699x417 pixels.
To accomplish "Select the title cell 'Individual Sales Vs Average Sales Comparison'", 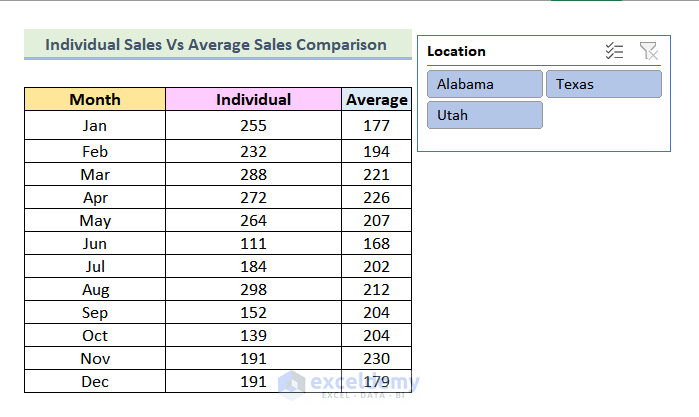I will pyautogui.click(x=216, y=45).
